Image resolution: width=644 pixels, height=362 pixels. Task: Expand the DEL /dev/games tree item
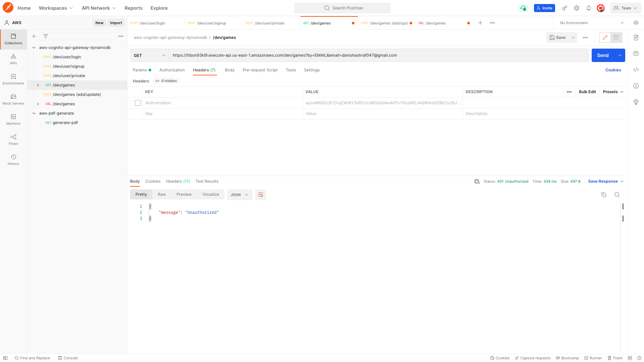(x=38, y=104)
